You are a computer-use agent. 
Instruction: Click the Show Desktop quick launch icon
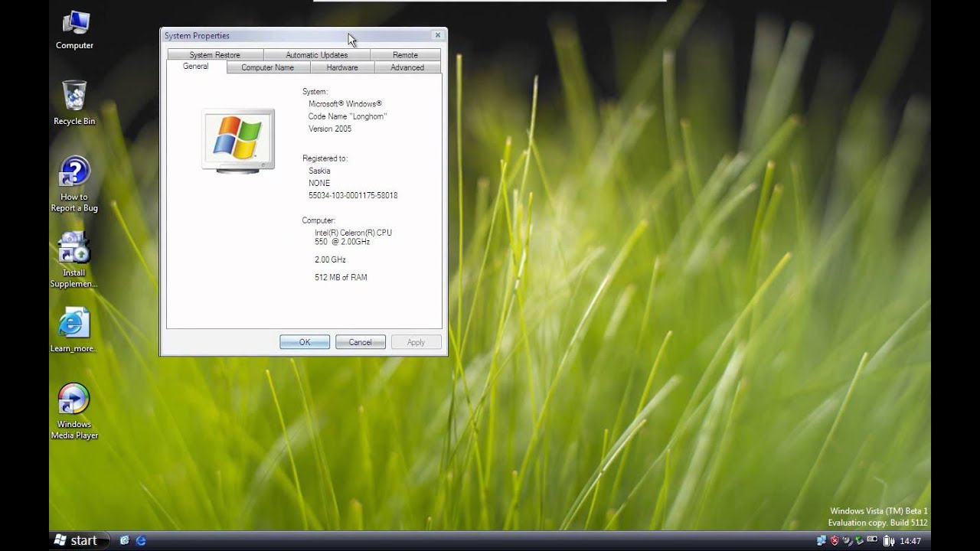[x=125, y=540]
